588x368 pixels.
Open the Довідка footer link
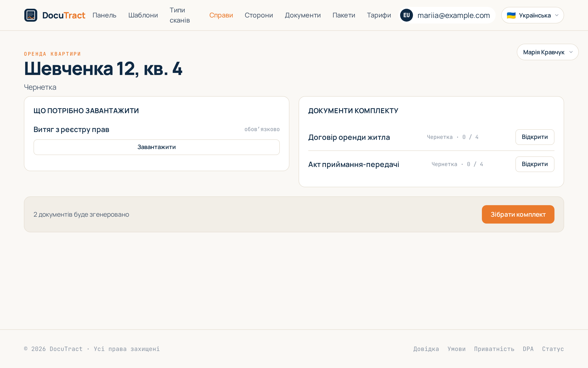[x=426, y=349]
